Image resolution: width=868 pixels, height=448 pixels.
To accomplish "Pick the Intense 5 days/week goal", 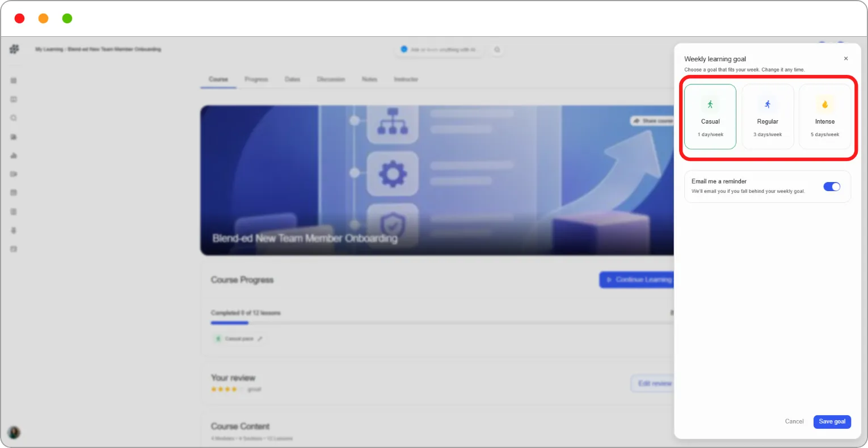I will pos(825,117).
